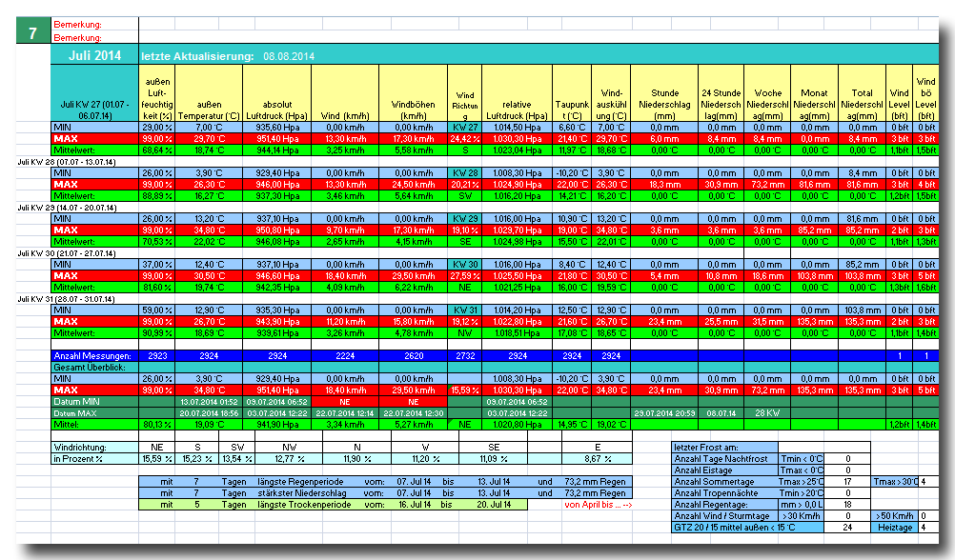Select the wind share 8,67 %
Screen dimensions: 955x560
(x=598, y=459)
